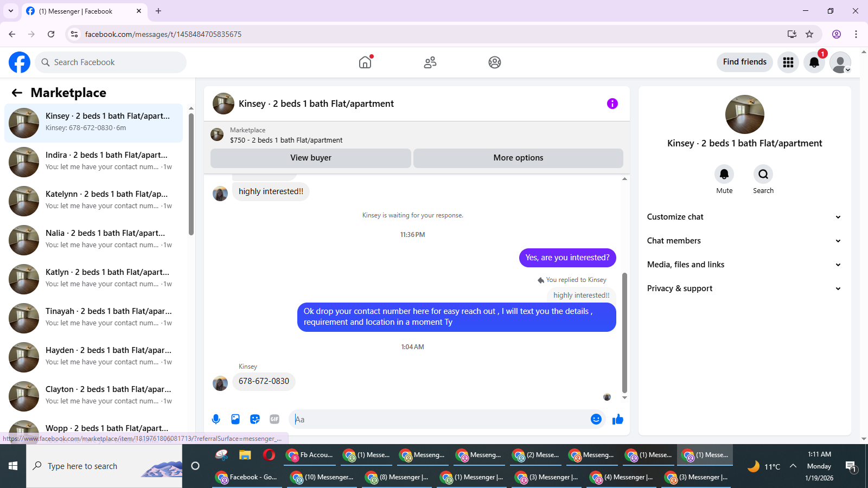Send a voice clip with microphone icon
Viewport: 868px width, 488px height.
tap(216, 419)
